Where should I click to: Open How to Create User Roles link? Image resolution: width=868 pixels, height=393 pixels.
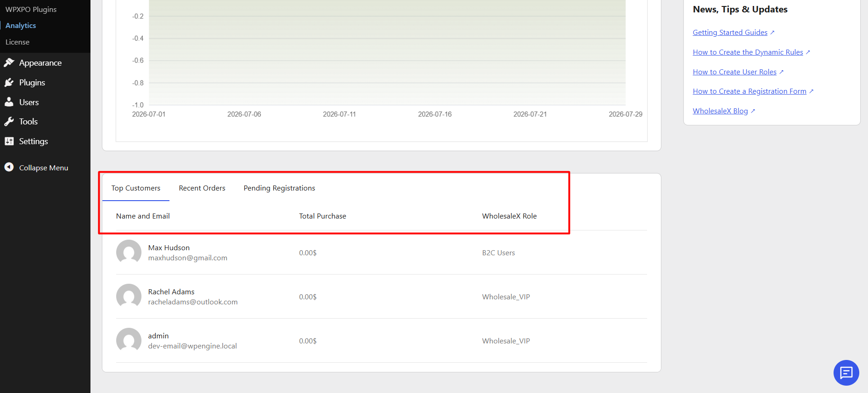tap(735, 72)
